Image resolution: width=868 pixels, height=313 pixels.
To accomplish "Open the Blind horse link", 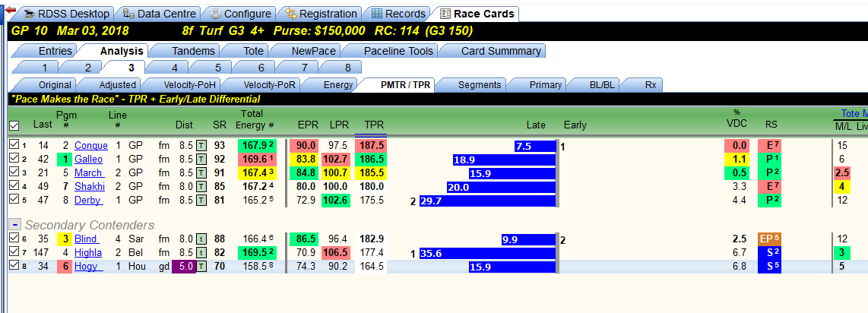I will (x=87, y=239).
